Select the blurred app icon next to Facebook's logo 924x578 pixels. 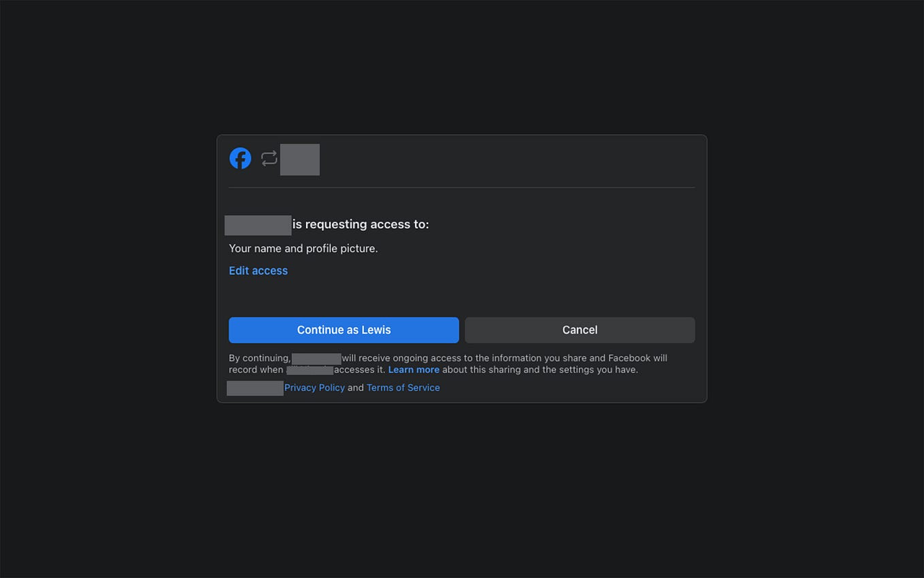tap(299, 159)
